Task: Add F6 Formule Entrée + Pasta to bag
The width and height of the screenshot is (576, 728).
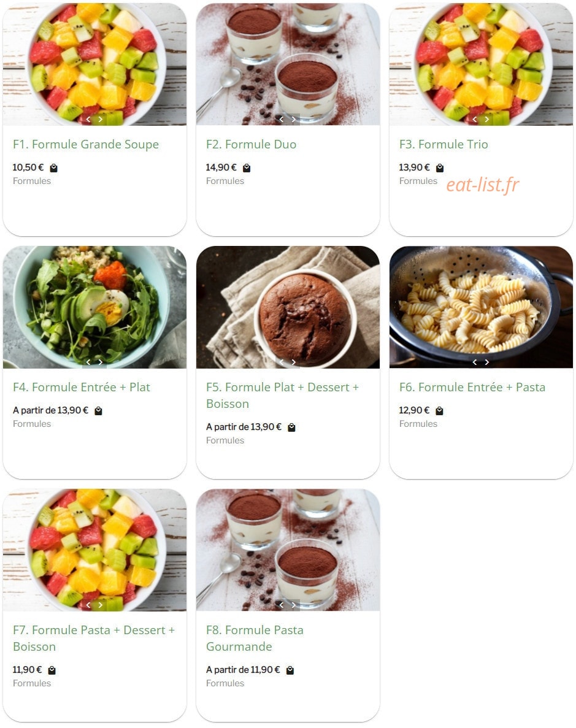Action: [439, 411]
